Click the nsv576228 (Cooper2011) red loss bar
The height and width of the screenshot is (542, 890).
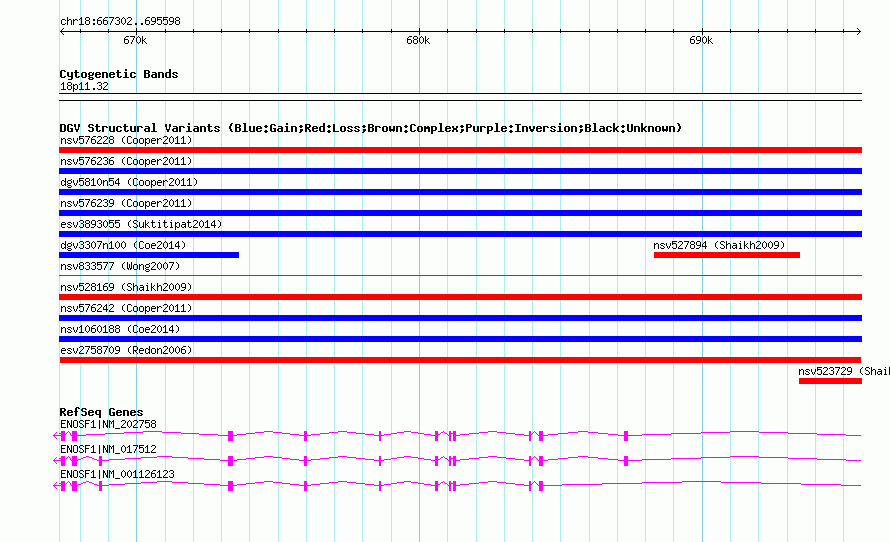[x=460, y=150]
